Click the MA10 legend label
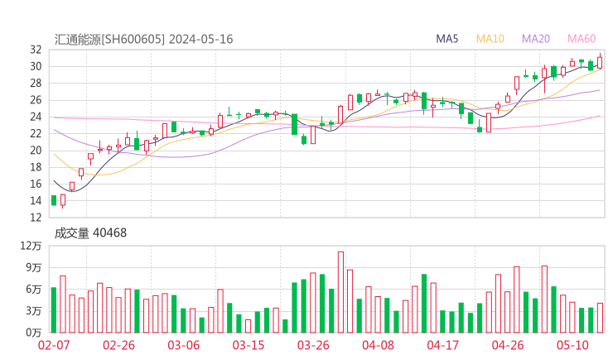 (x=490, y=39)
